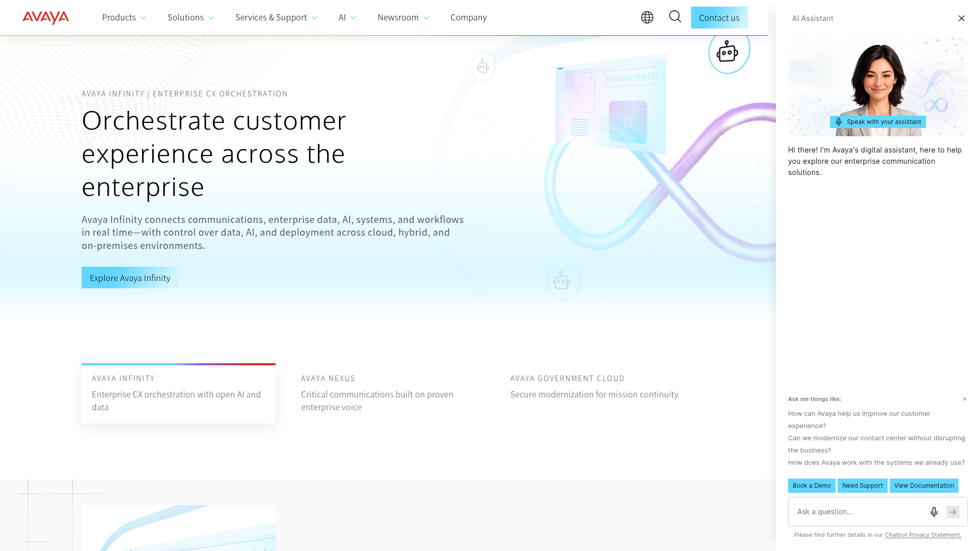This screenshot has width=980, height=551.
Task: Expand the Newsroom dropdown chevron
Action: (426, 18)
